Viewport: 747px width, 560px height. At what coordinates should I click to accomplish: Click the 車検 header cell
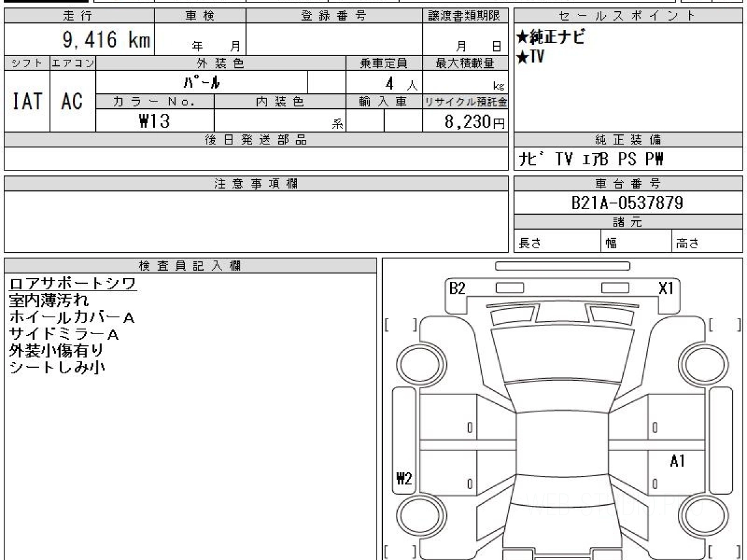coord(200,16)
